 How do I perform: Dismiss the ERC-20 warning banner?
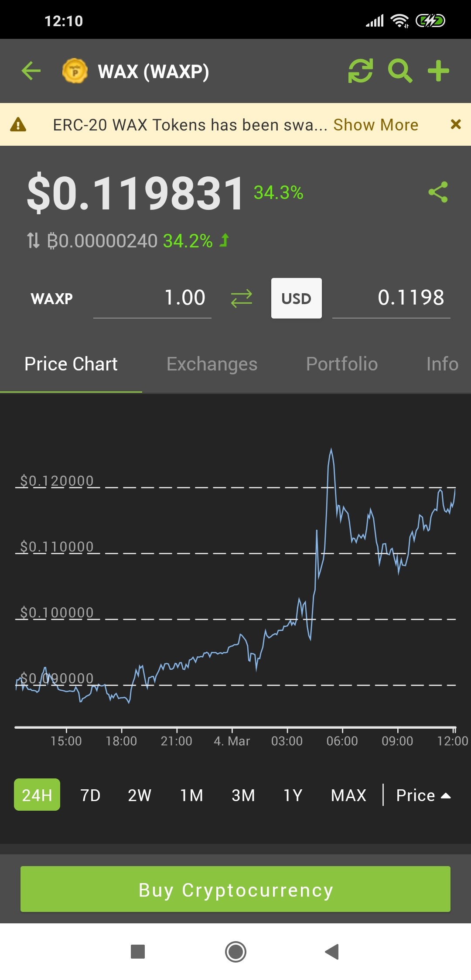point(456,124)
